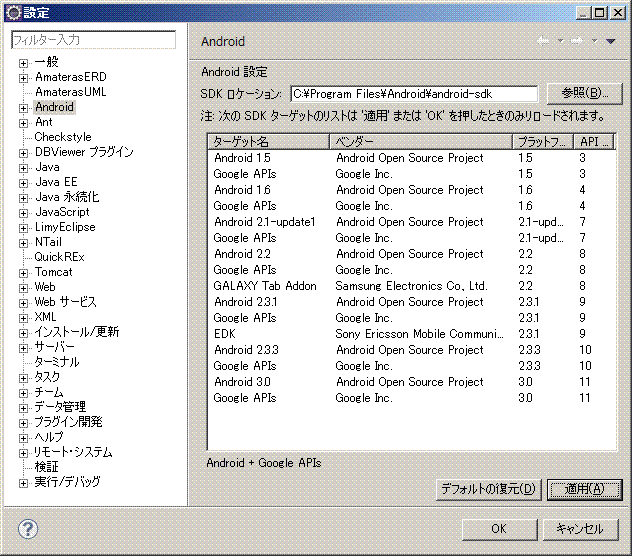Expand the 一般 tree node
Image resolution: width=632 pixels, height=556 pixels.
23,63
